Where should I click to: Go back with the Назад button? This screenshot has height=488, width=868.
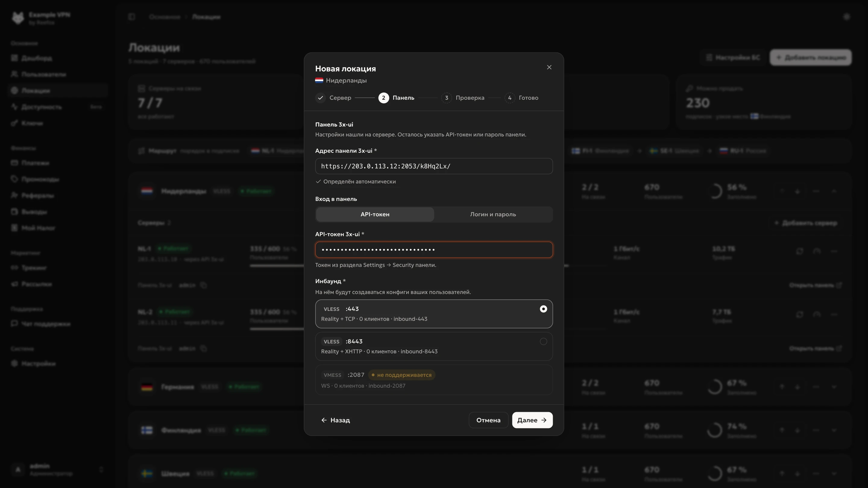click(x=336, y=420)
